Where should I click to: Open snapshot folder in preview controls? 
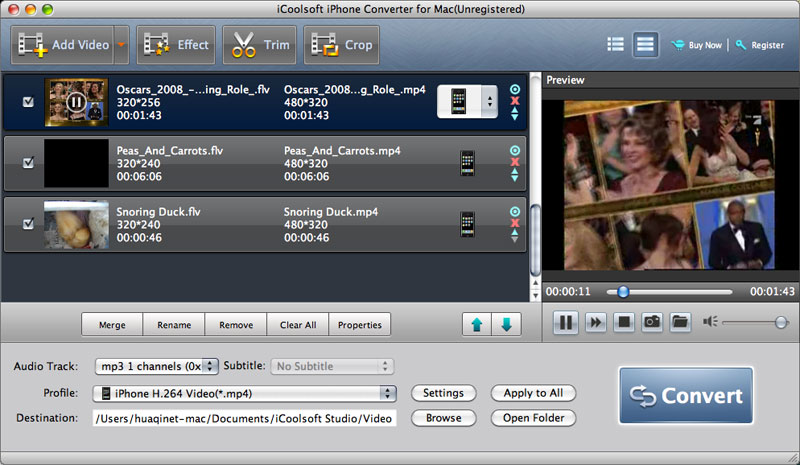tap(680, 322)
